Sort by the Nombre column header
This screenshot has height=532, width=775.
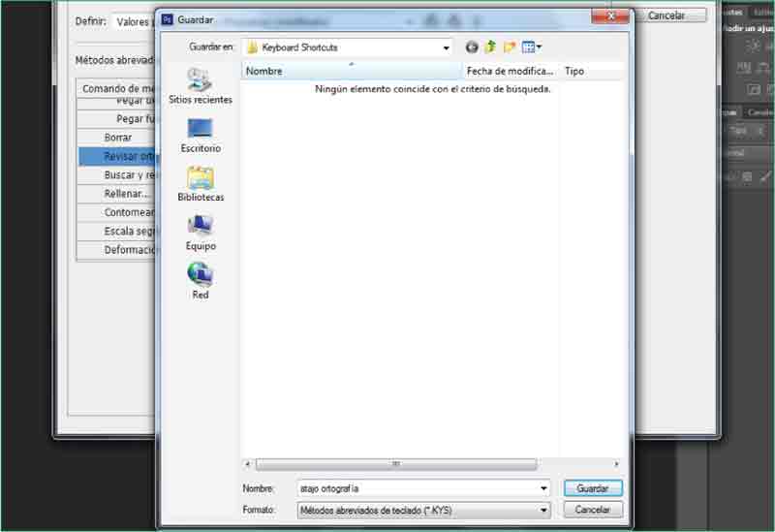pos(351,71)
